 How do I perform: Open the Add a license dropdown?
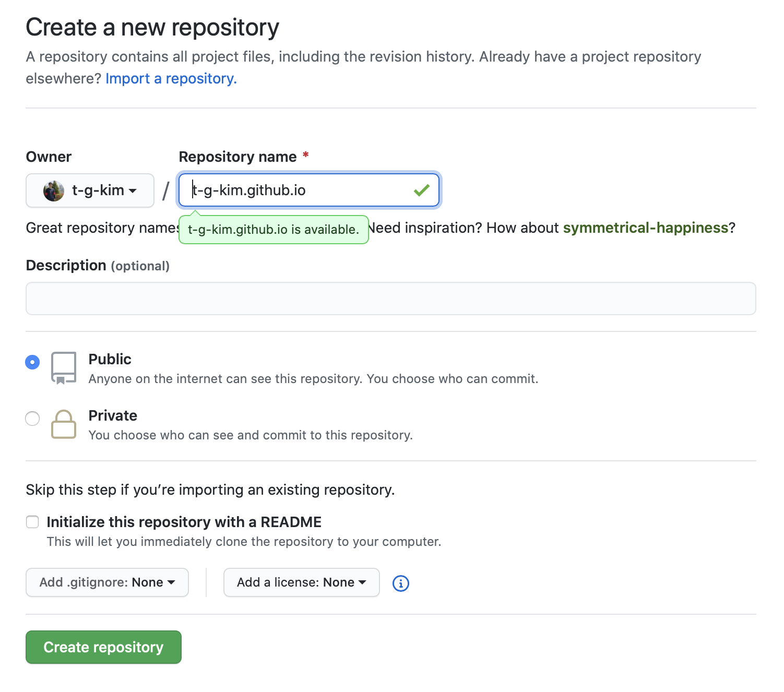click(301, 582)
